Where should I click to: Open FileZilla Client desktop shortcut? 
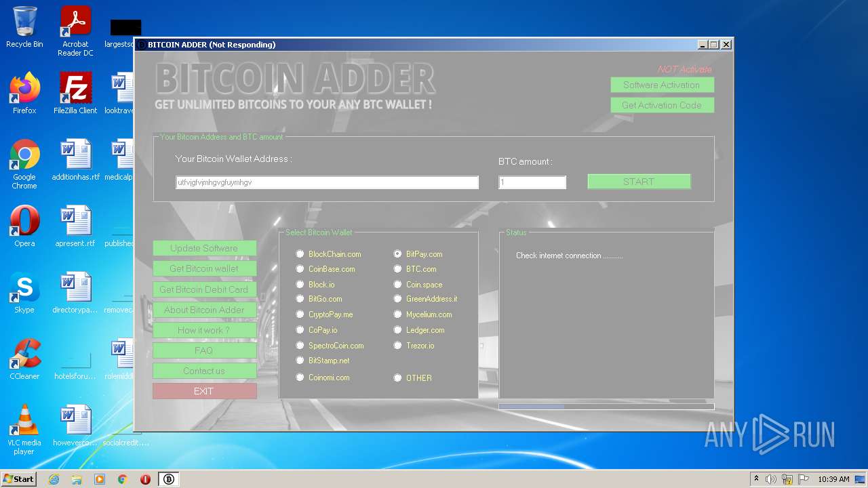[x=75, y=94]
